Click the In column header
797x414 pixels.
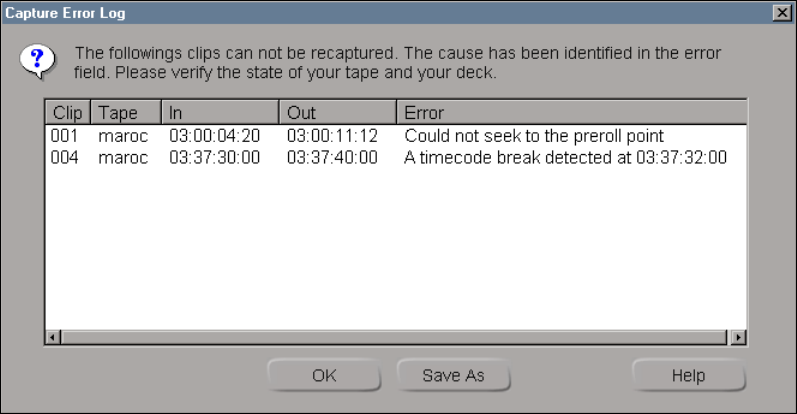219,113
